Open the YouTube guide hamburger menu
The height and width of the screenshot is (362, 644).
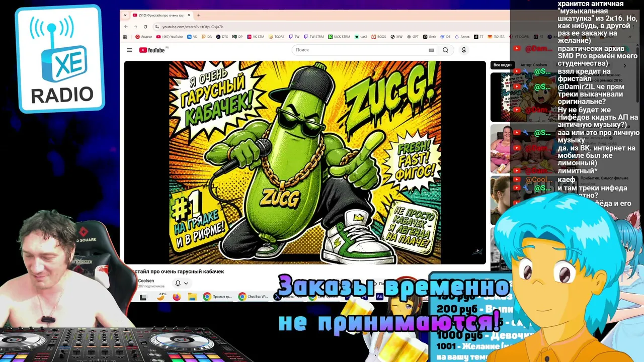(x=129, y=50)
